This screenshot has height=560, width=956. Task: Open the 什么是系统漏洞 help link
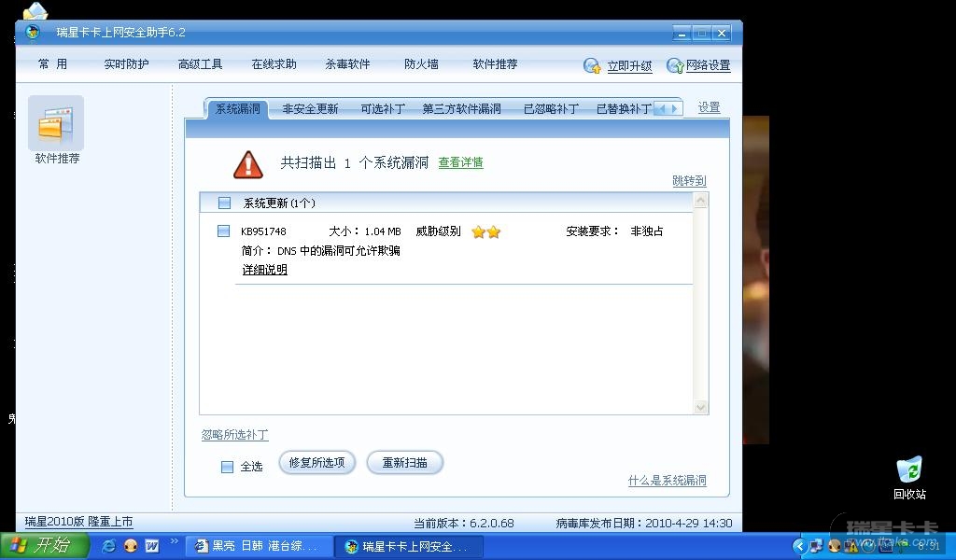pos(667,480)
